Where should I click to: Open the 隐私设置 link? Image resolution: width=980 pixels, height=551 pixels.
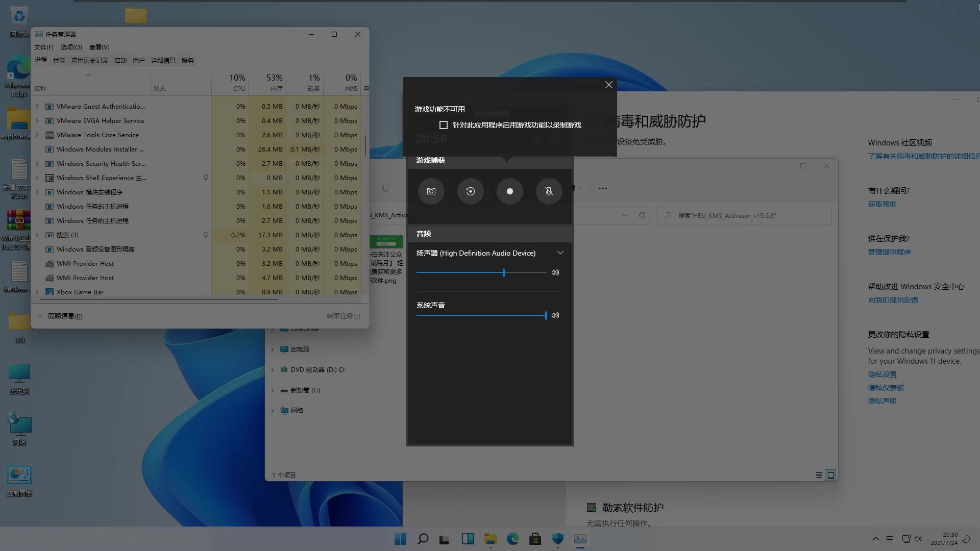(882, 374)
